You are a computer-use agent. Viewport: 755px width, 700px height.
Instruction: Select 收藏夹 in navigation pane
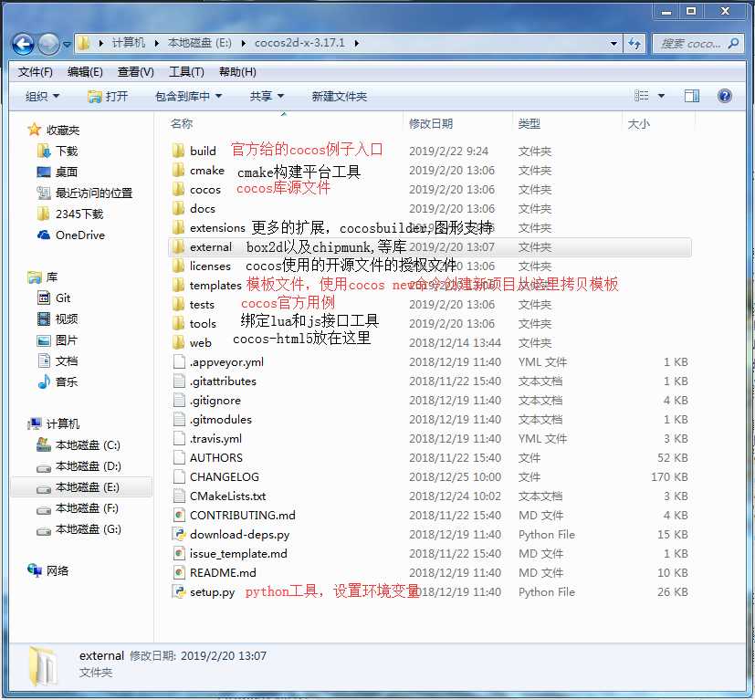(x=54, y=130)
